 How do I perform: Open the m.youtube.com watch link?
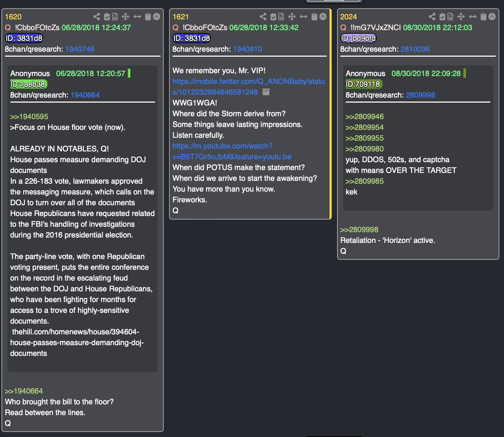(x=232, y=151)
